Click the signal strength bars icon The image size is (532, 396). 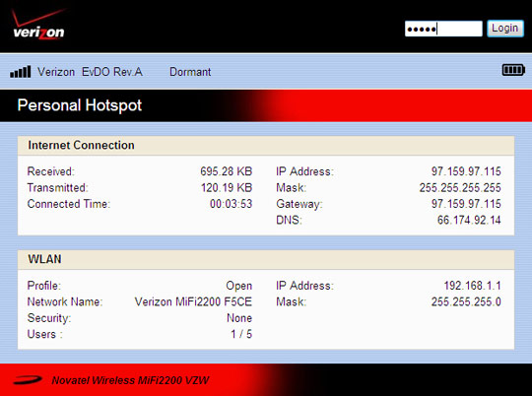[21, 72]
